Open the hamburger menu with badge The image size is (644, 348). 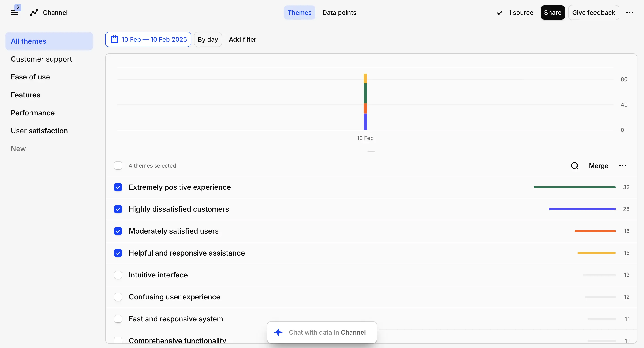coord(15,12)
